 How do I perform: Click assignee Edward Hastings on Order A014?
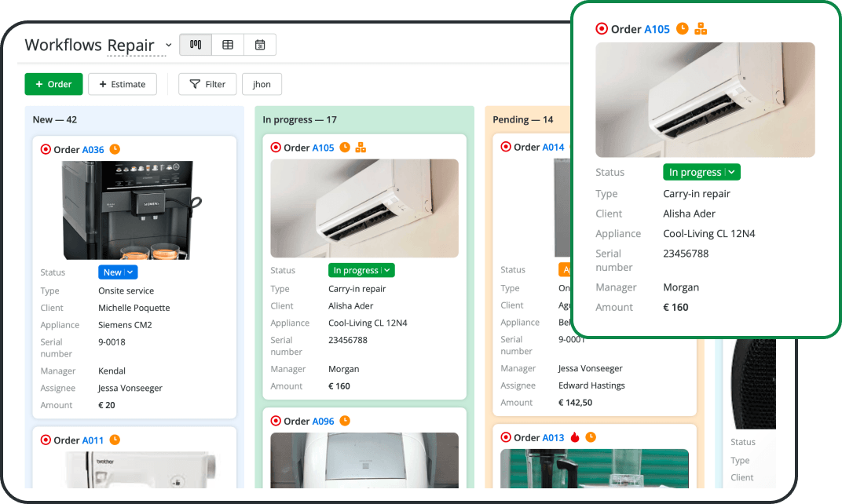pyautogui.click(x=591, y=385)
